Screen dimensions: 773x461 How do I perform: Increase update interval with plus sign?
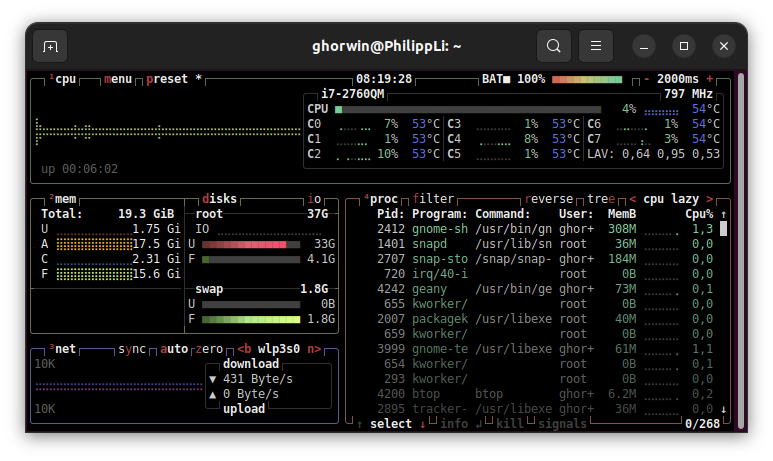click(710, 79)
